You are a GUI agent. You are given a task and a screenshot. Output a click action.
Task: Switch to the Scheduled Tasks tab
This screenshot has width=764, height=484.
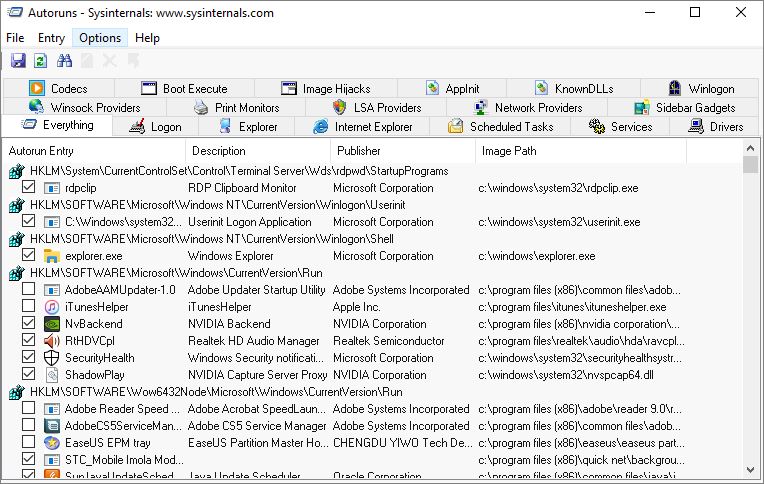[500, 127]
